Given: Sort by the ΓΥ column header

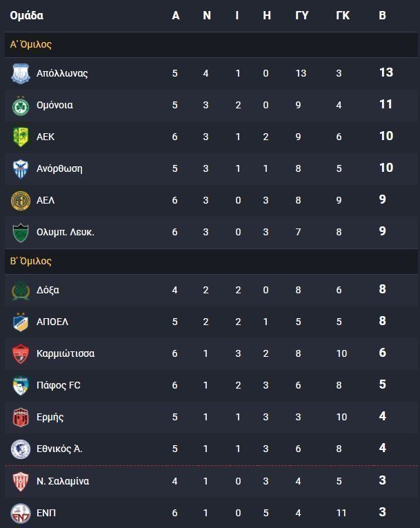Looking at the screenshot, I should [302, 15].
